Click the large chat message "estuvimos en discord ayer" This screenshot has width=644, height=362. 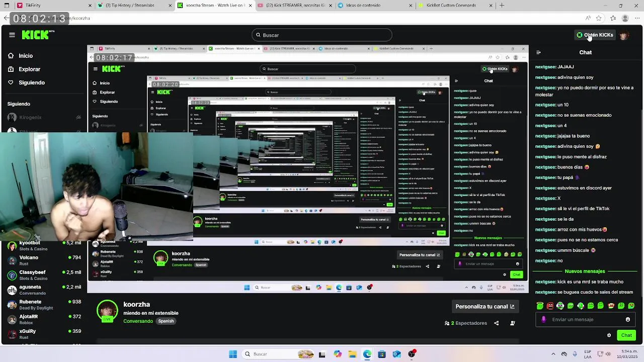point(574,188)
